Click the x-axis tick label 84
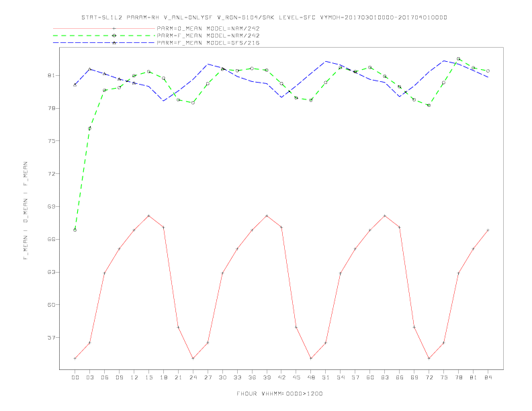This screenshot has width=532, height=411. tap(488, 377)
